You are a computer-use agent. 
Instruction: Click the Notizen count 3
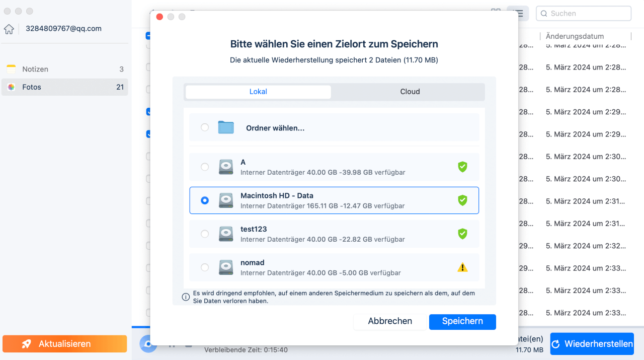pos(121,69)
